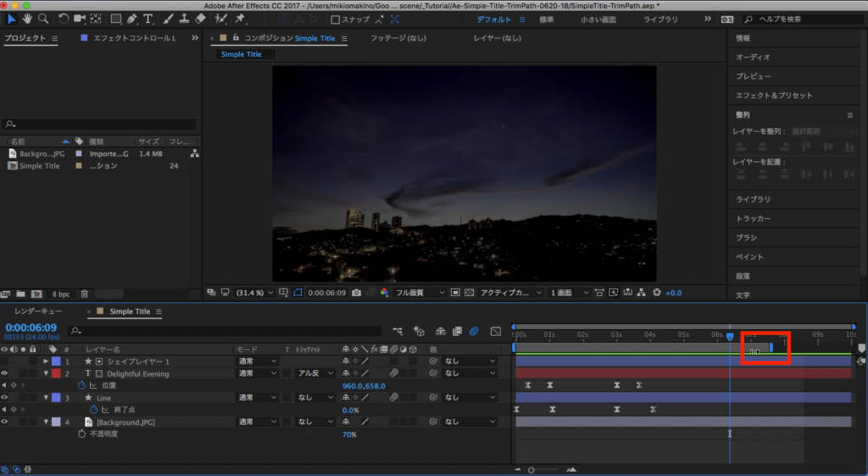Choose the Pen tool in toolbar
The height and width of the screenshot is (476, 868).
coord(133,19)
